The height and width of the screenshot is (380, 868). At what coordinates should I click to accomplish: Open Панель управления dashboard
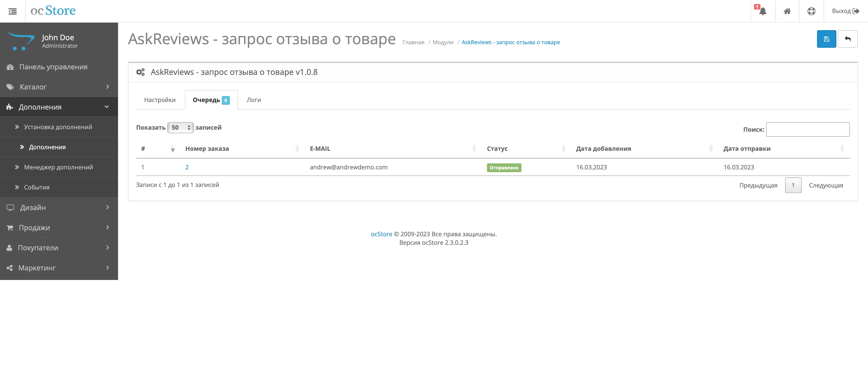click(59, 67)
